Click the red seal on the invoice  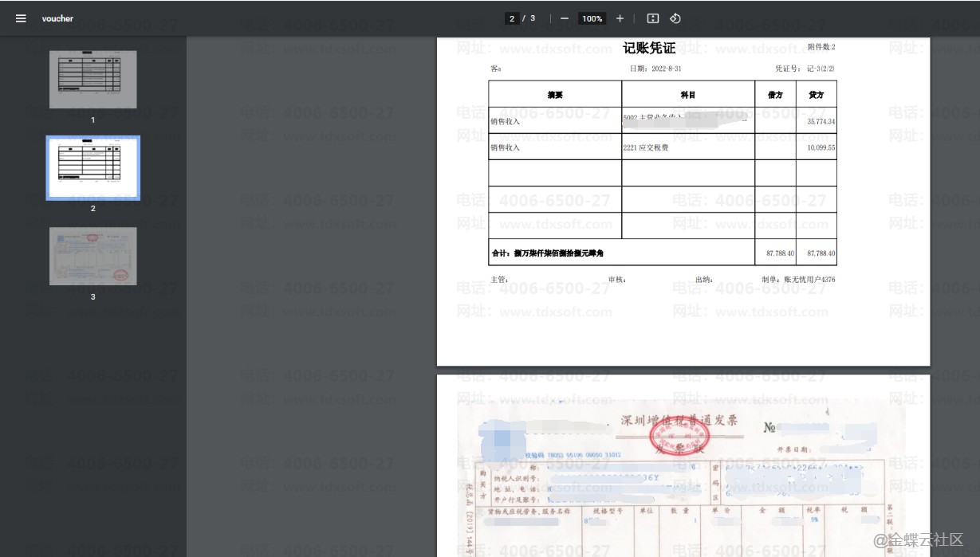679,435
